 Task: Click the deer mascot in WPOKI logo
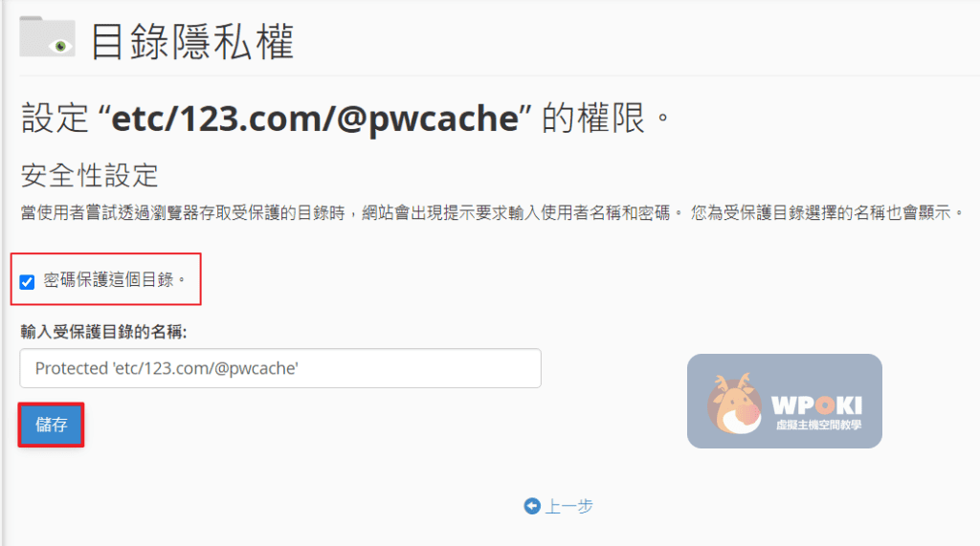735,404
